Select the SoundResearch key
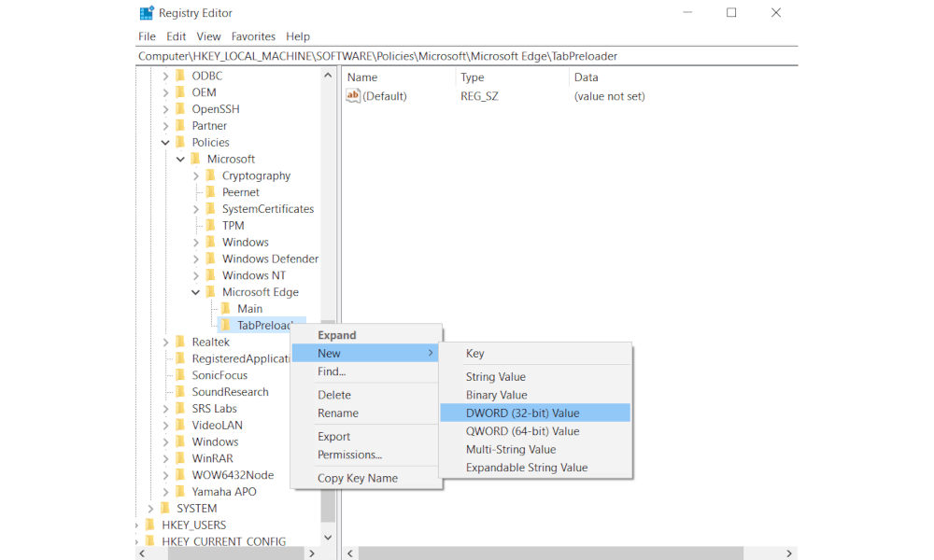Image resolution: width=934 pixels, height=560 pixels. pos(230,392)
